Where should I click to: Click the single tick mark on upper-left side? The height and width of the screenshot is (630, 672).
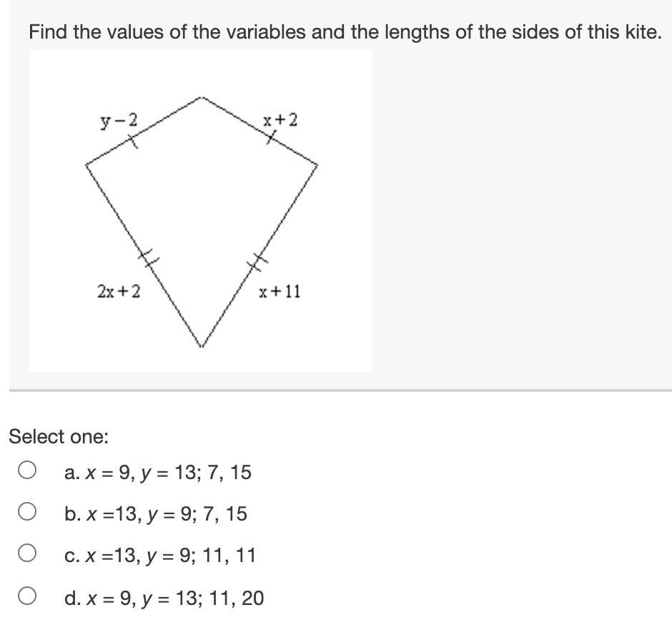click(133, 141)
